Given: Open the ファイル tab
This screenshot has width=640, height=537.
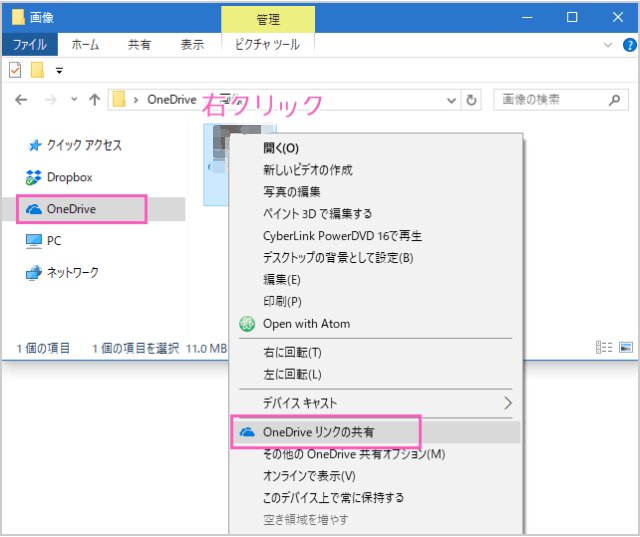Looking at the screenshot, I should pos(30,44).
